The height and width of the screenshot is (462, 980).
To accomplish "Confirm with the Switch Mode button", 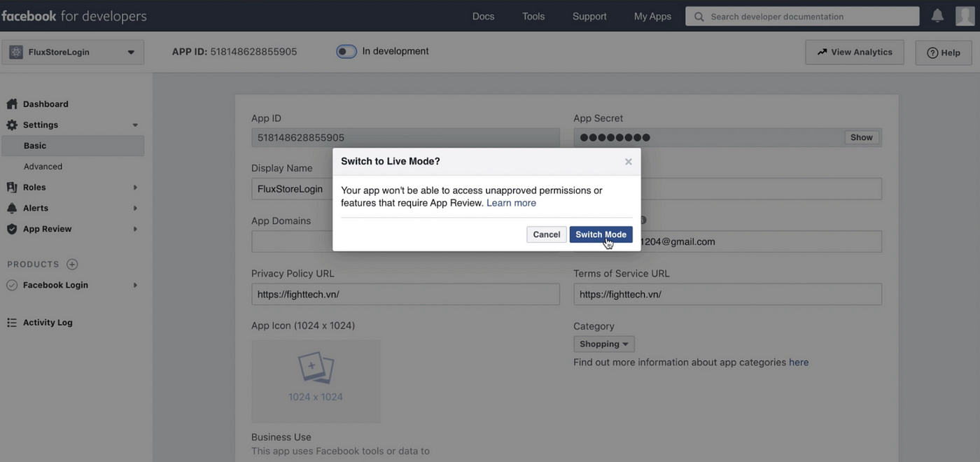I will pyautogui.click(x=601, y=234).
